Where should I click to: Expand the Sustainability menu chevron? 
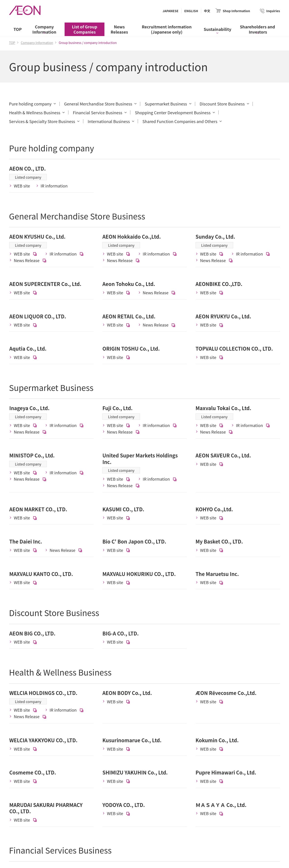point(217,33)
